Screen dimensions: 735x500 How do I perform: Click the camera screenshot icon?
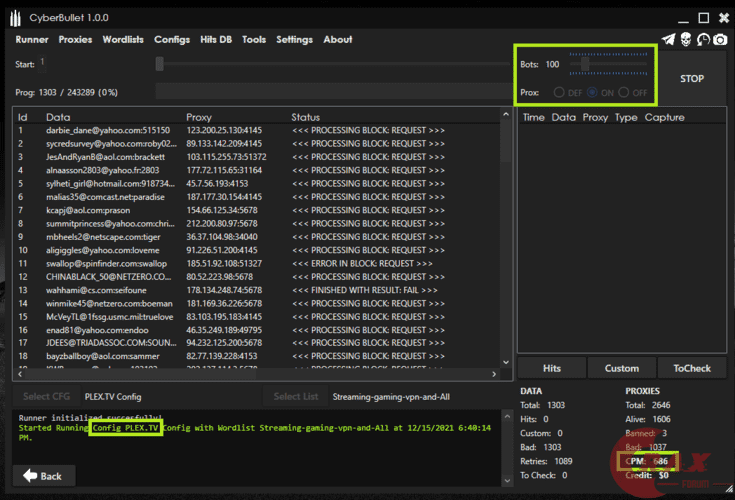pos(720,40)
